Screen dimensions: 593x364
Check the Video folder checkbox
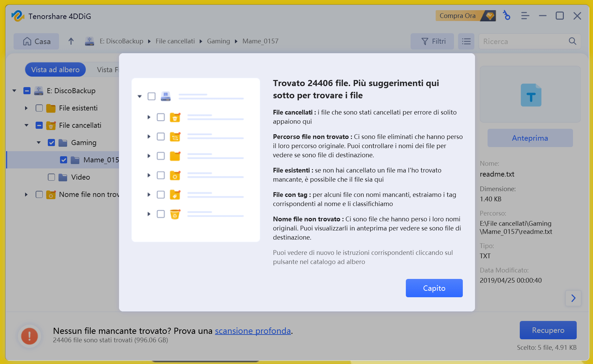(x=52, y=177)
